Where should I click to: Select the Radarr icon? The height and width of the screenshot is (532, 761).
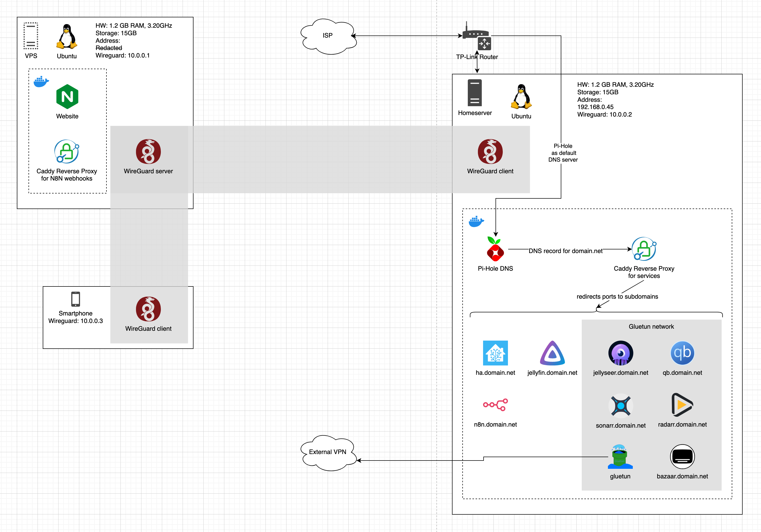pyautogui.click(x=683, y=405)
